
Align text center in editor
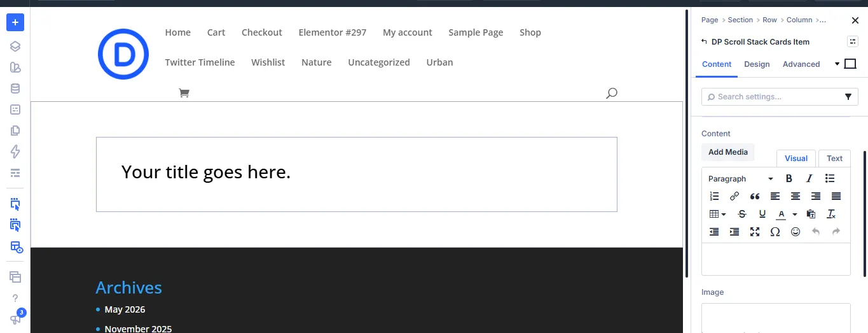(x=796, y=196)
